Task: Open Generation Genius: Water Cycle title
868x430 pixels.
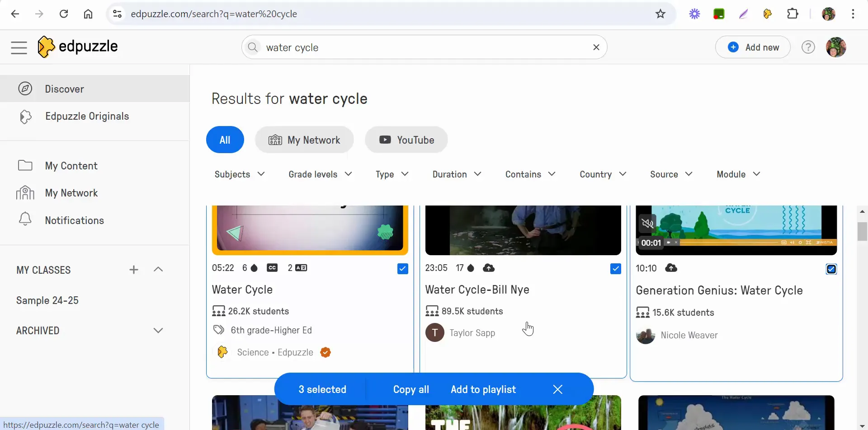Action: pyautogui.click(x=719, y=290)
